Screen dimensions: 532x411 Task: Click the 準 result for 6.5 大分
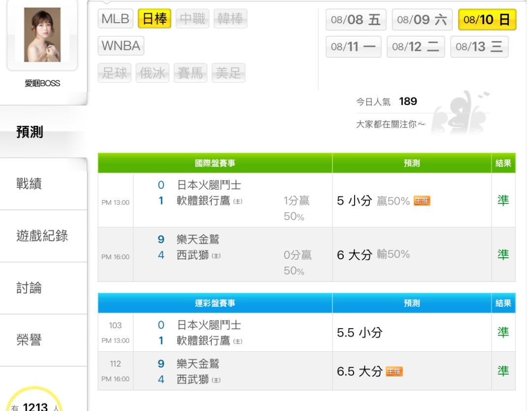point(503,371)
